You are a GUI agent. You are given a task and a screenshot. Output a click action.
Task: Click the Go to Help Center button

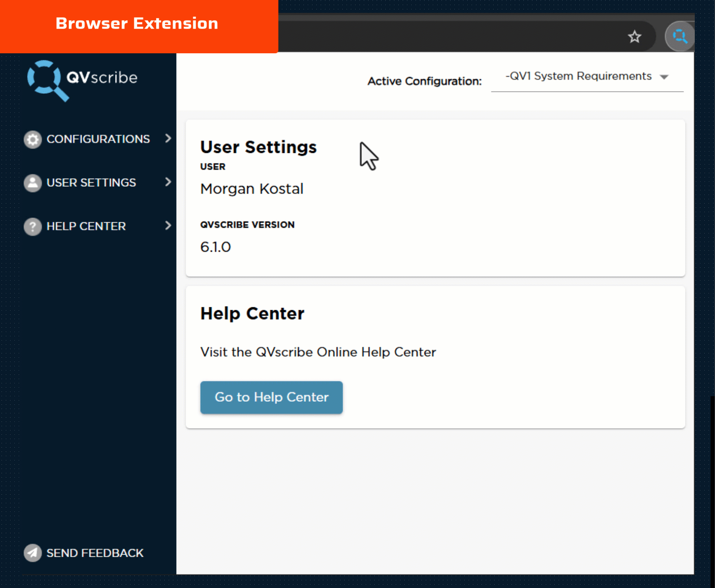(x=271, y=397)
